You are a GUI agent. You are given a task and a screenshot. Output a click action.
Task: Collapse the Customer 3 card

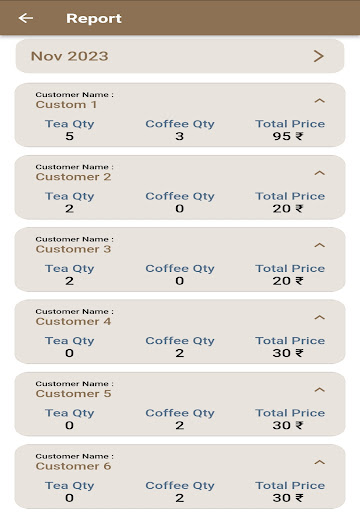(x=320, y=245)
